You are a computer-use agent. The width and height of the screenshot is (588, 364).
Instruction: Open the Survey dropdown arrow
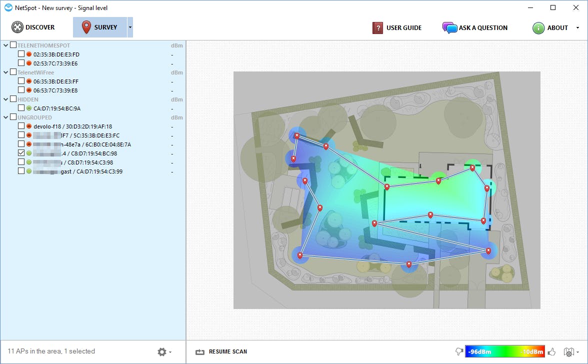pos(130,27)
